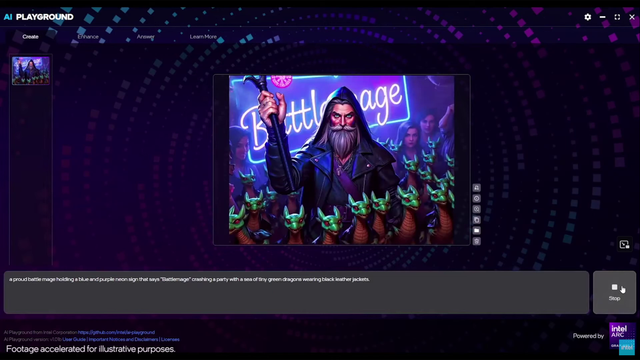The height and width of the screenshot is (360, 640).
Task: Click the second image toolbar icon
Action: (476, 198)
